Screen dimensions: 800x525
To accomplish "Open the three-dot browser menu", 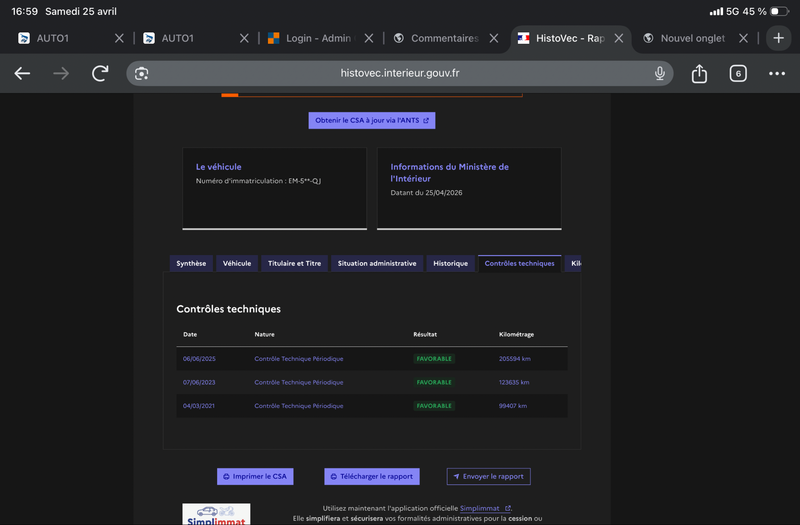I will tap(777, 74).
